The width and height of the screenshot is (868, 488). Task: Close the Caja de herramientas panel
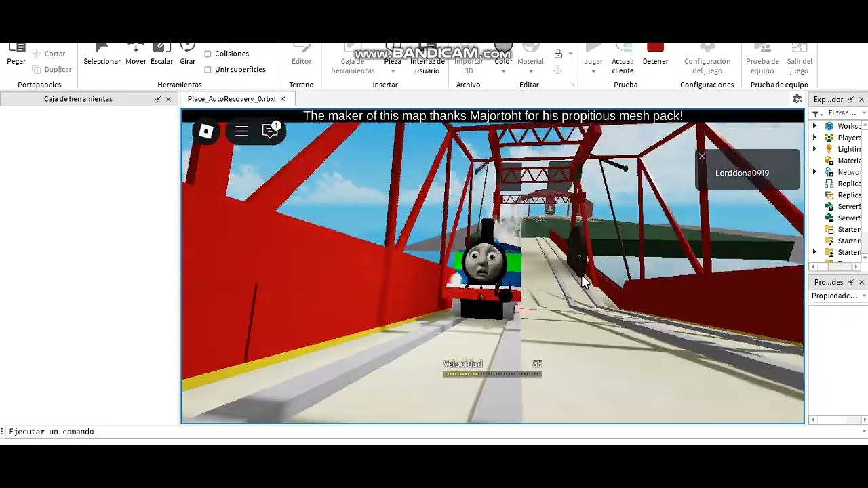point(169,99)
